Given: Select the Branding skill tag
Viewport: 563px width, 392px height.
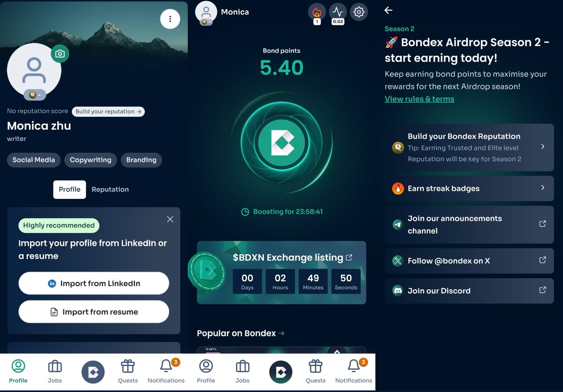Looking at the screenshot, I should coord(141,160).
